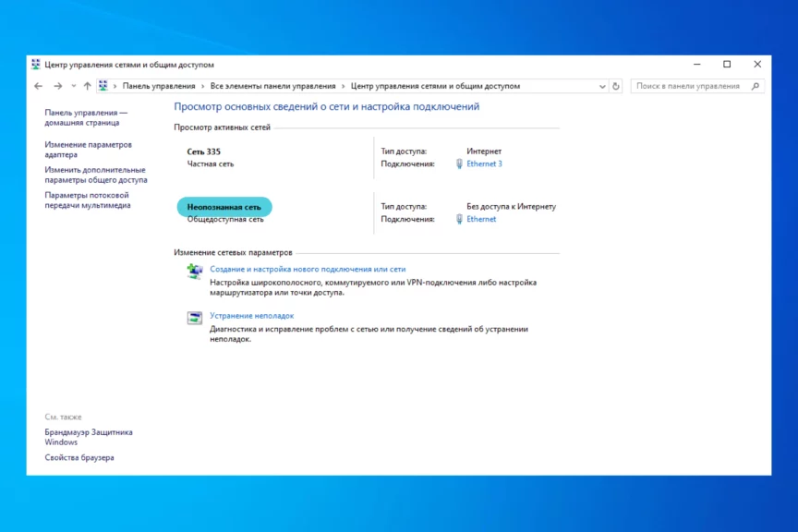Click the Ethernet 3 adapter icon

point(459,163)
